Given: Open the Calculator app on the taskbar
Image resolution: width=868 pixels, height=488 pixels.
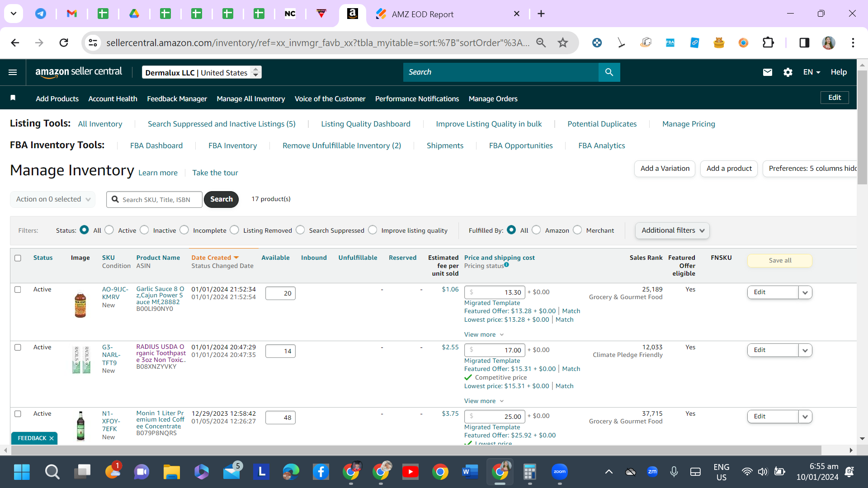Looking at the screenshot, I should tap(529, 472).
